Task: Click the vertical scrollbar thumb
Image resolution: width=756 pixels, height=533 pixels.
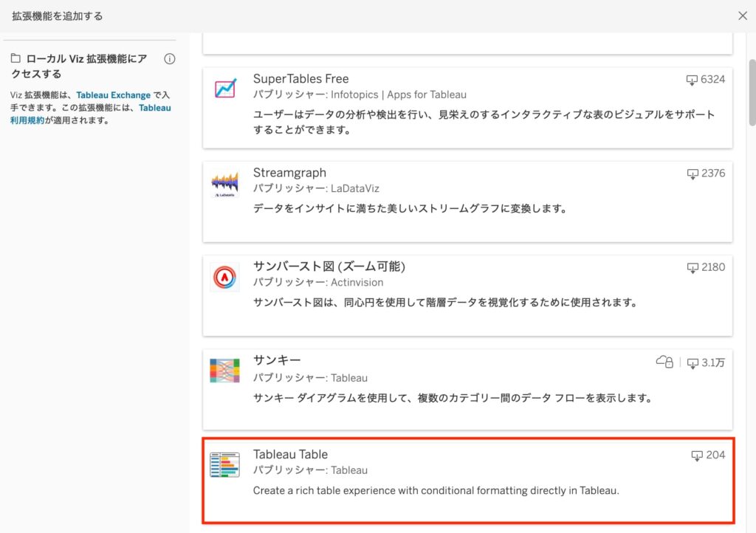Action: [752, 92]
